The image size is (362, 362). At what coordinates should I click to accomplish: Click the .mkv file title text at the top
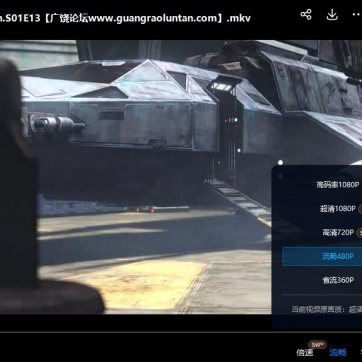tap(125, 18)
